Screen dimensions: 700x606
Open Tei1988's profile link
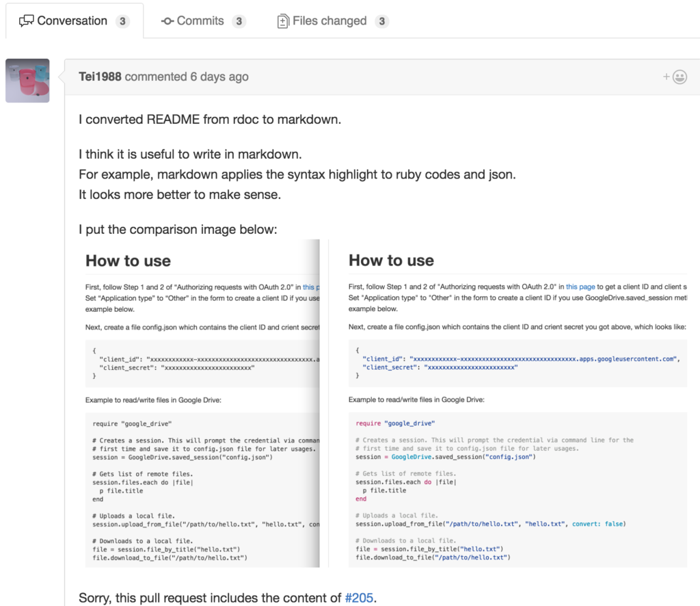[x=103, y=77]
